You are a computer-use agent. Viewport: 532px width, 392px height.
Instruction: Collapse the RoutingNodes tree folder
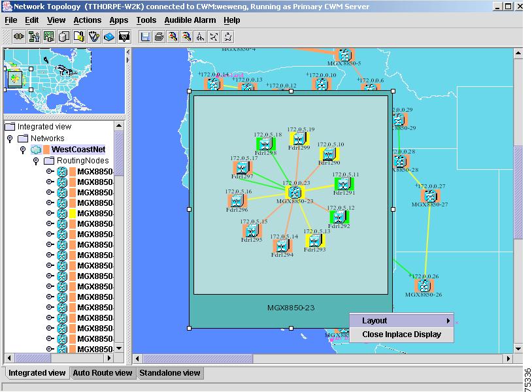click(x=36, y=161)
